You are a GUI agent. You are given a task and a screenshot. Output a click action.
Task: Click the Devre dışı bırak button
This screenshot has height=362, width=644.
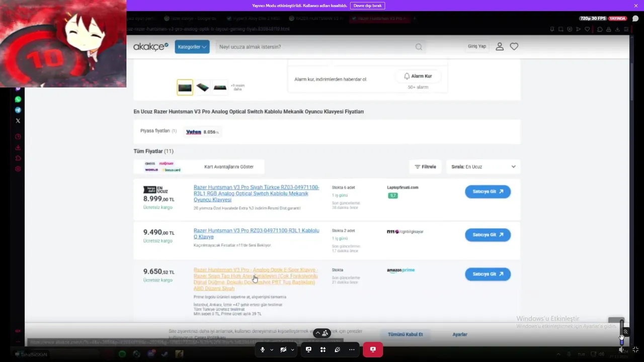367,6
